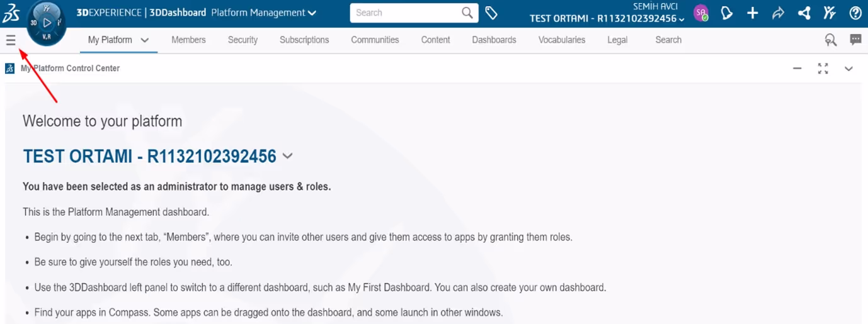Click 'This is the Platform Management dashboard' text
The image size is (868, 324).
(116, 212)
